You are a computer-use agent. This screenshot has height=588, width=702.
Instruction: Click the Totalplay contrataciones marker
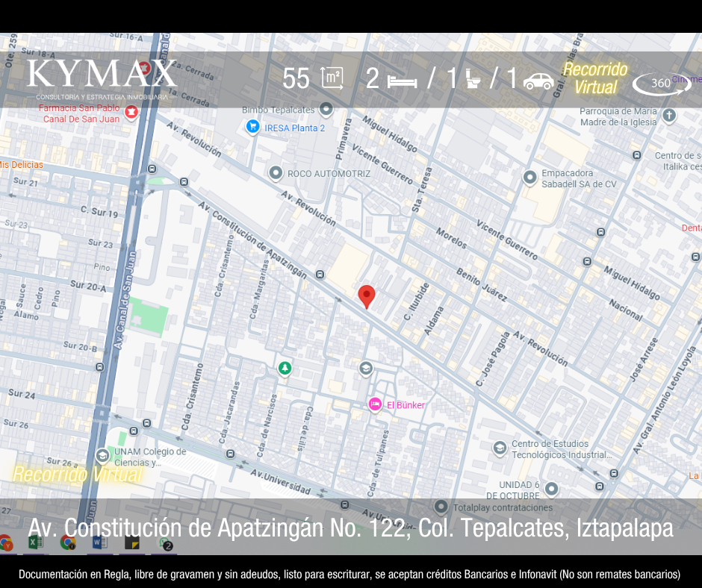point(441,507)
